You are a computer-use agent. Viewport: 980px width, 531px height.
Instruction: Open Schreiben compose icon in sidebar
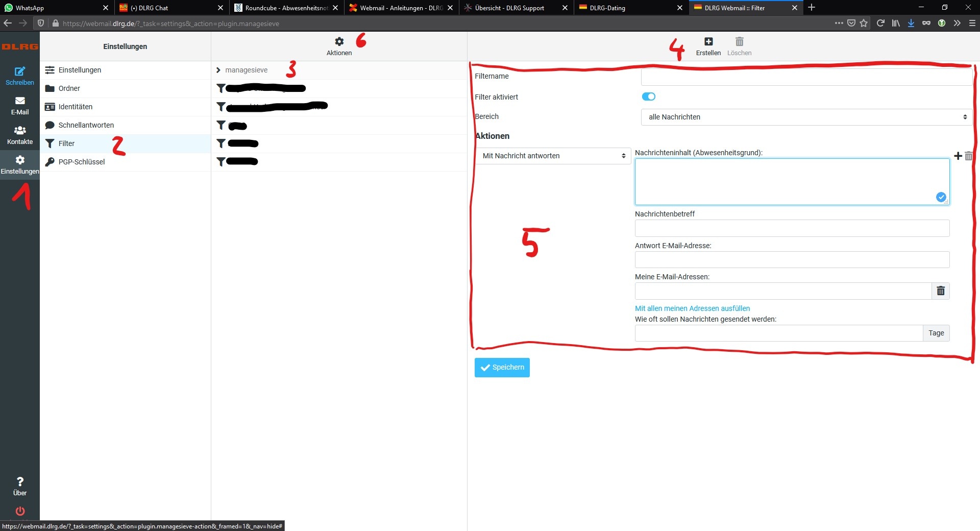tap(20, 71)
